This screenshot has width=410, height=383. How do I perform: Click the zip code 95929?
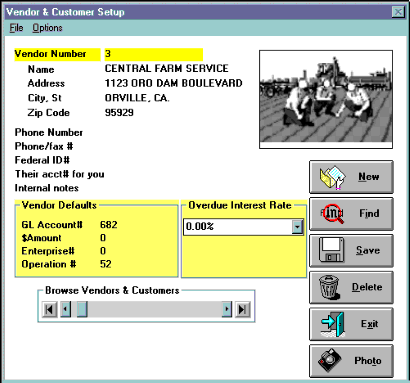(119, 113)
